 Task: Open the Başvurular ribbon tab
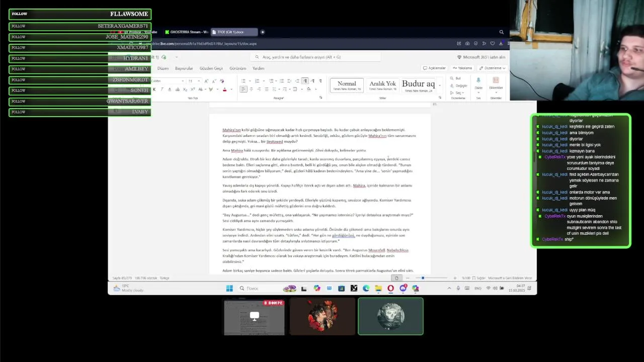click(x=184, y=68)
